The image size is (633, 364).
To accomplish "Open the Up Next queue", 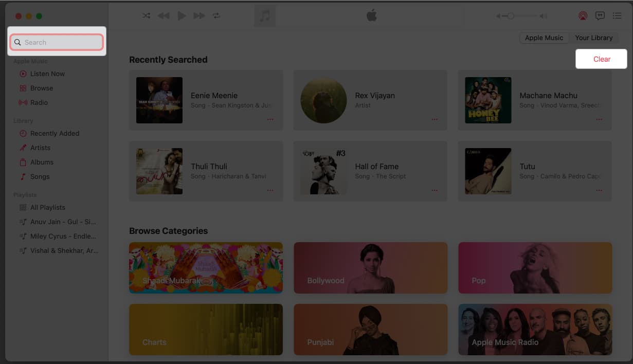I will coord(617,16).
